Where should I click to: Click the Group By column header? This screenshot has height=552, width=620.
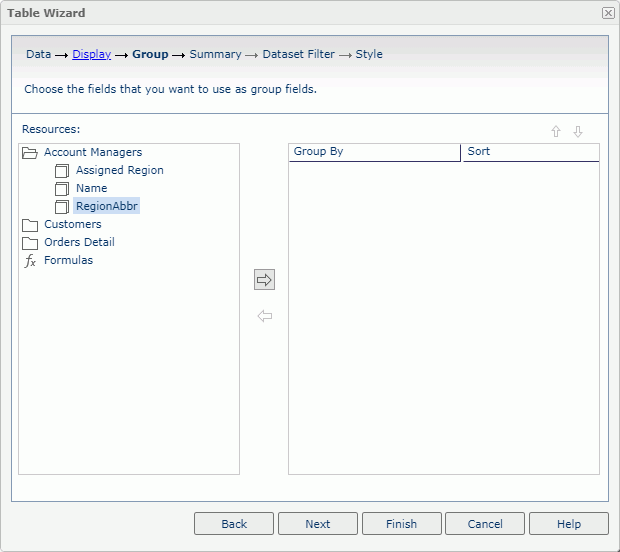pyautogui.click(x=374, y=152)
